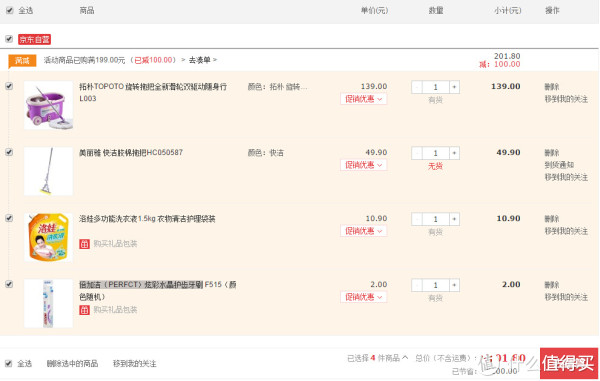
Task: Click quantity field of the 洛娃 detergent
Action: tap(435, 219)
